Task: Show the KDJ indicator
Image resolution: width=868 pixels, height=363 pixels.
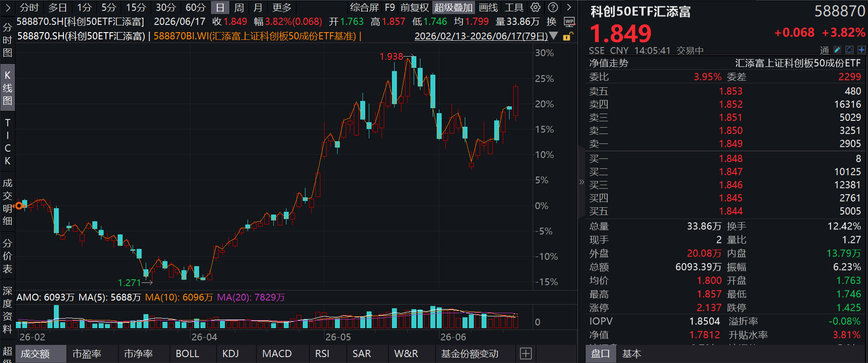Action: pos(230,354)
